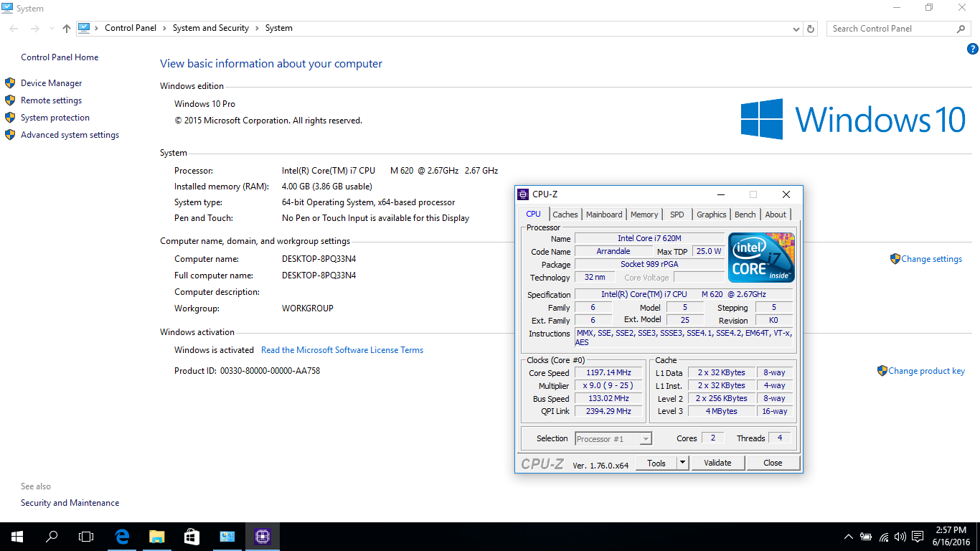
Task: Click the Core Speed value 1197.14 MHz
Action: point(609,373)
